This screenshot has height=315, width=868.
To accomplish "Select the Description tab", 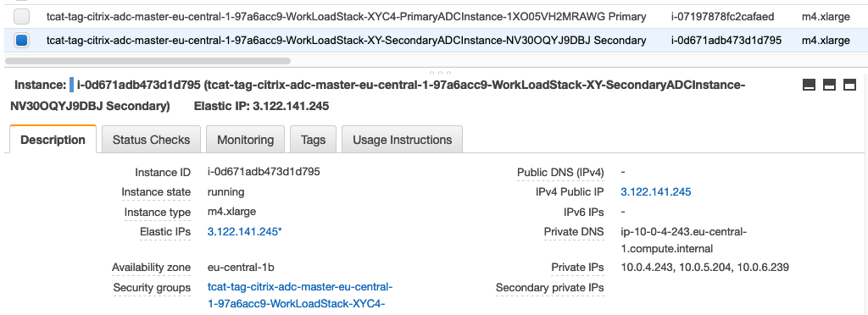I will pos(53,140).
